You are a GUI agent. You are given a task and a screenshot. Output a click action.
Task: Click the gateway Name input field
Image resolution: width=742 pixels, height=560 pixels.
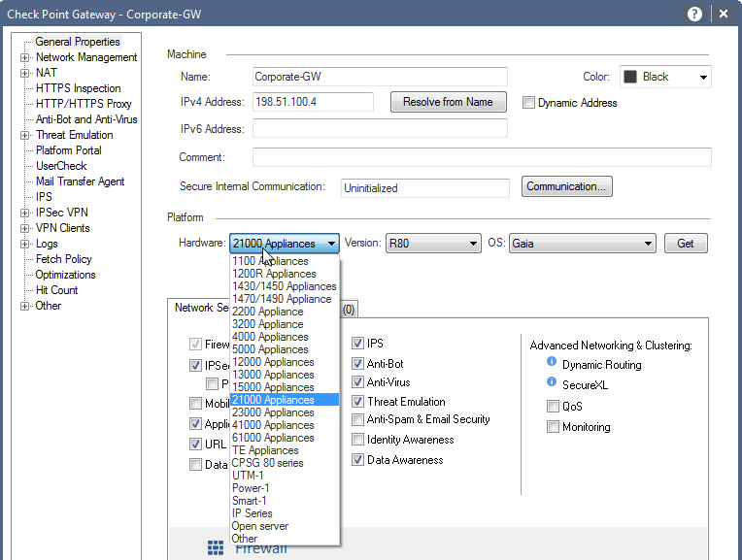pos(380,77)
